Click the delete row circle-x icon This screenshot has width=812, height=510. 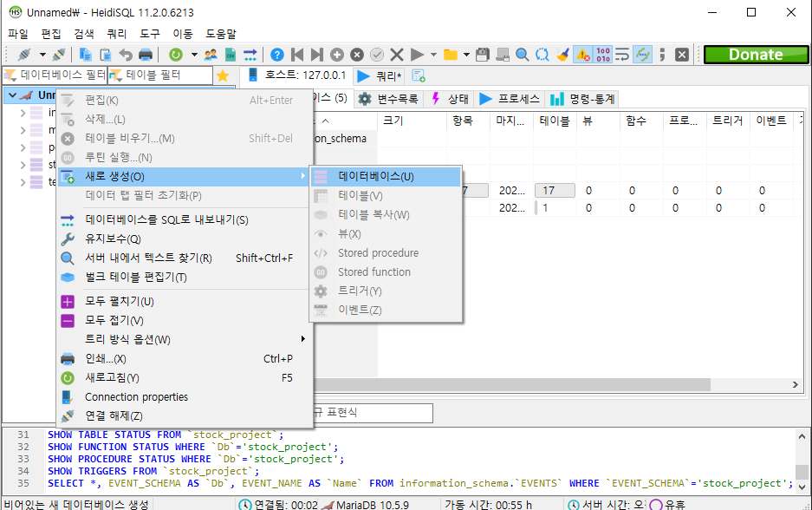pos(357,55)
